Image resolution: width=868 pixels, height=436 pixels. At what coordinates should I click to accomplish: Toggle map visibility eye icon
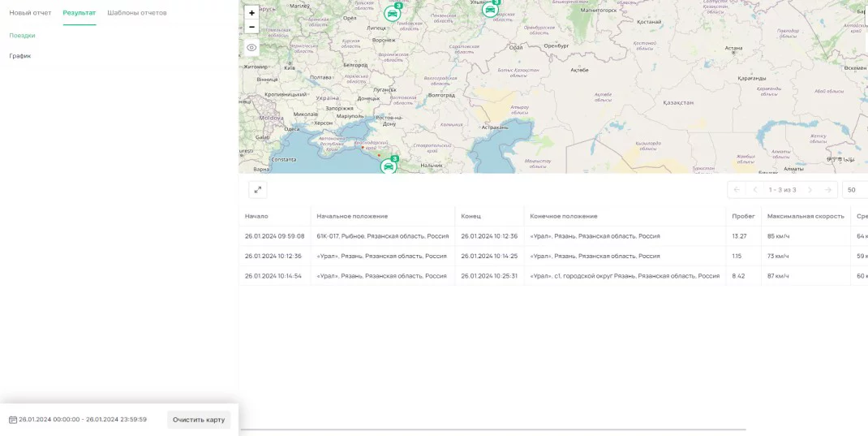click(x=251, y=48)
